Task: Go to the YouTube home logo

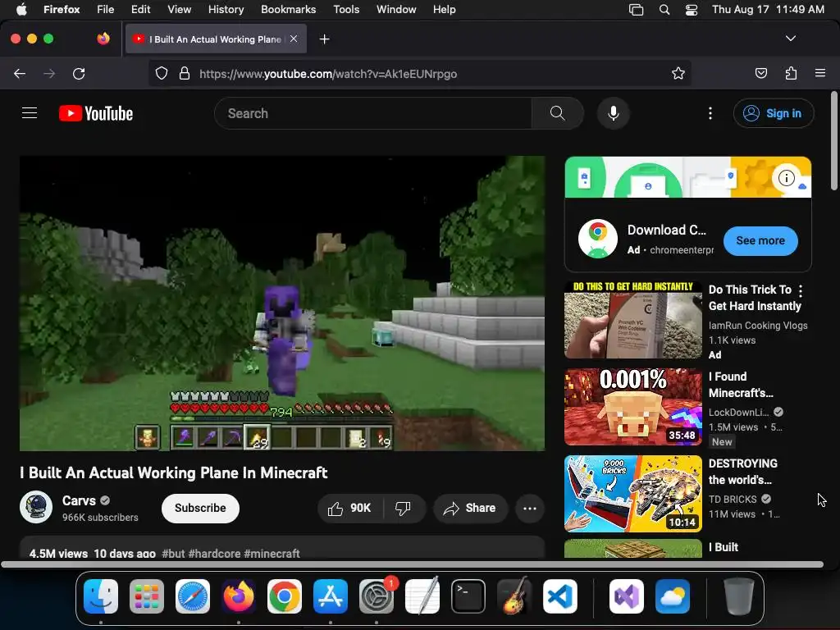Action: point(96,113)
